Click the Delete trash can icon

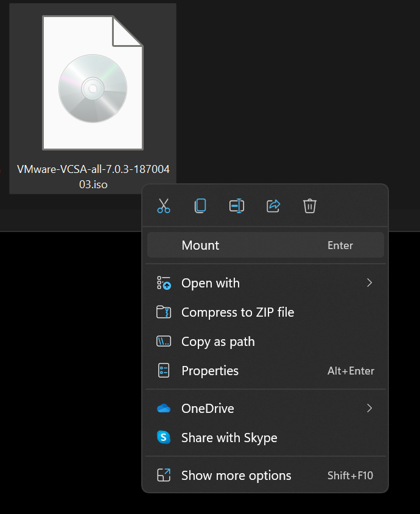(x=310, y=206)
